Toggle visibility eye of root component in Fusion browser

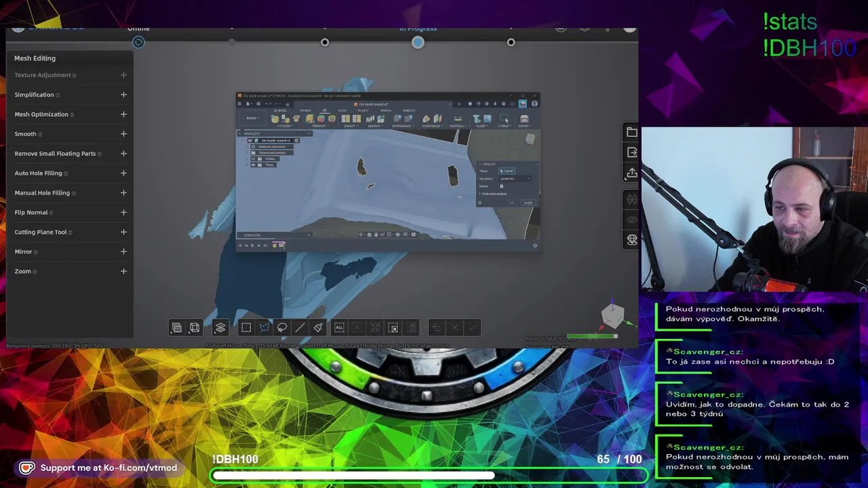pos(250,140)
